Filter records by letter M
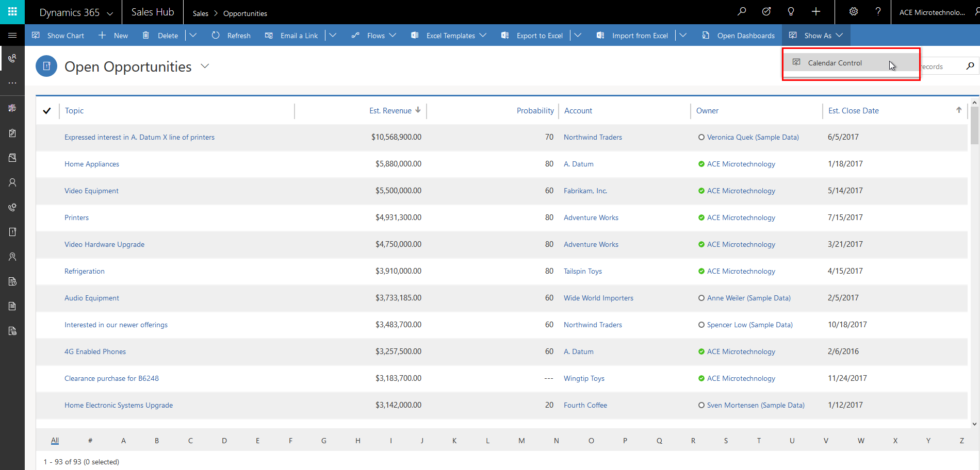 coord(522,441)
